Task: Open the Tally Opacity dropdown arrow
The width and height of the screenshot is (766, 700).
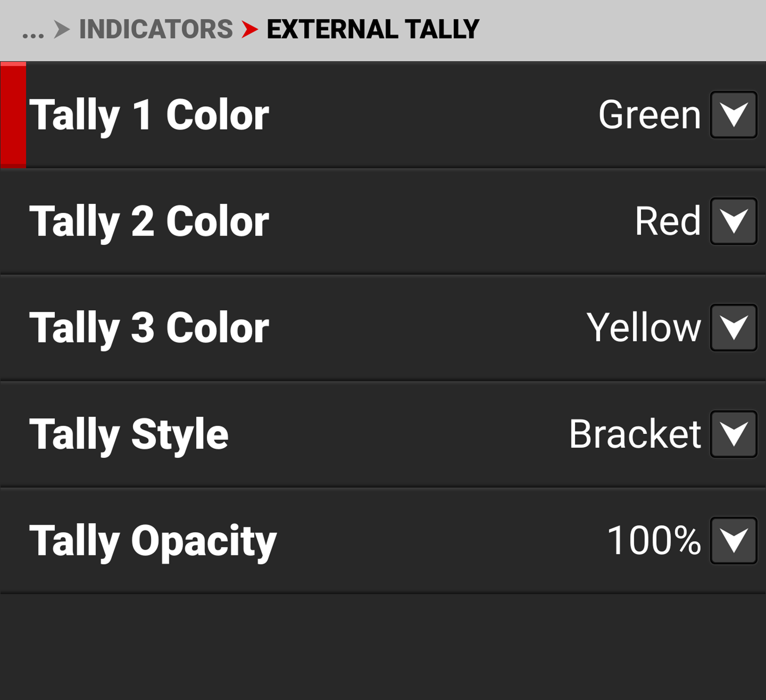Action: tap(733, 540)
